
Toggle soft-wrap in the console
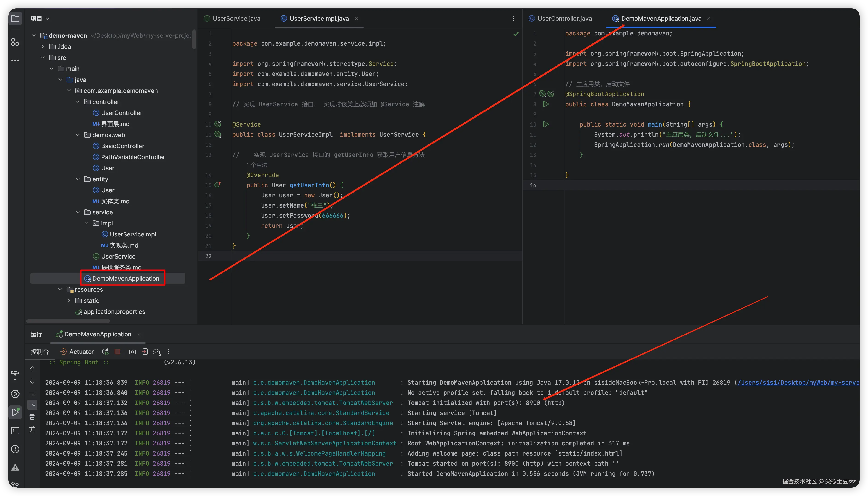pyautogui.click(x=32, y=393)
